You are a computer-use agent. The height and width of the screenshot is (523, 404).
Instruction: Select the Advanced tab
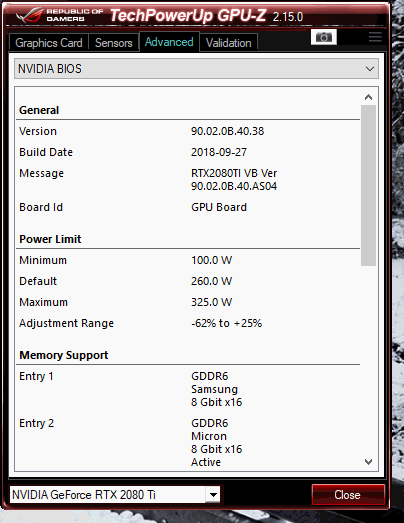(169, 42)
